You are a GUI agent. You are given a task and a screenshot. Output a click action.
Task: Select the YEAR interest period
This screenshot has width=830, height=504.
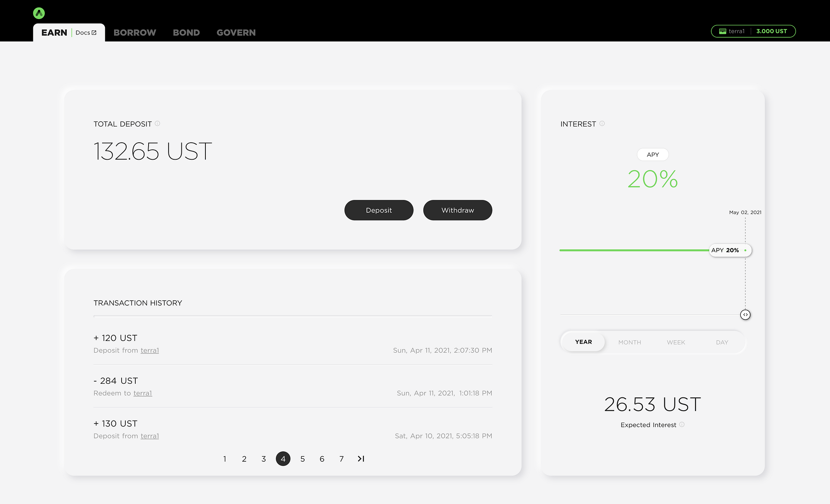click(x=583, y=342)
